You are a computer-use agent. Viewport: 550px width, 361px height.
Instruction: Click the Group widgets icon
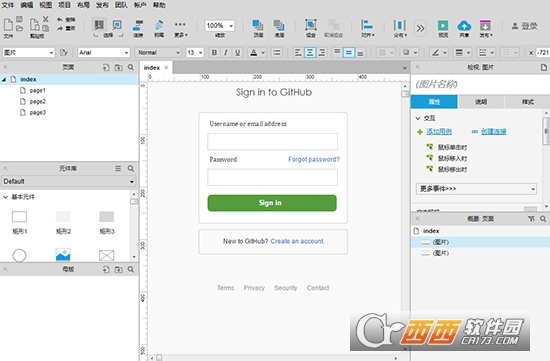(311, 25)
